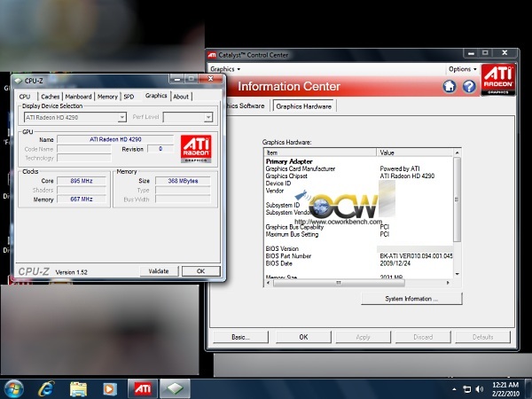Viewport: 532px width, 399px height.
Task: Click the horizontal scrollbar of hardware list
Action: 360,283
